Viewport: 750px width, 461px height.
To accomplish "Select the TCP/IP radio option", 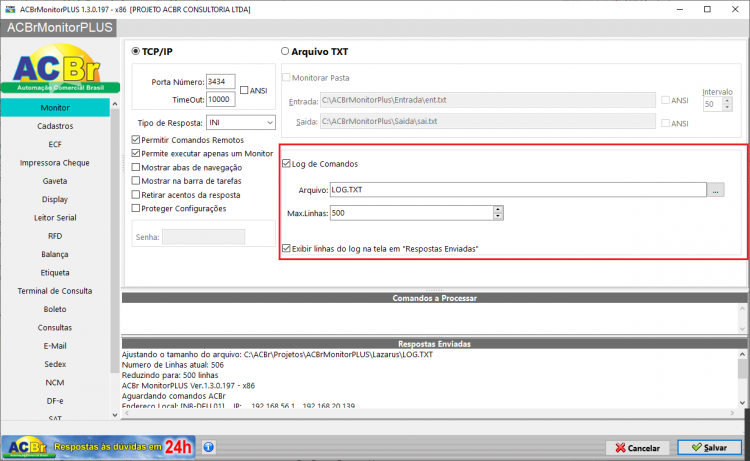I will click(x=136, y=51).
